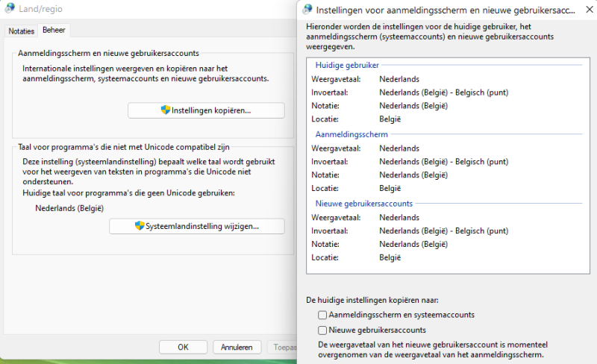Click Invoertaal value under Aanmeldingsscherm section
Viewport: 597px width, 364px height.
[x=443, y=161]
